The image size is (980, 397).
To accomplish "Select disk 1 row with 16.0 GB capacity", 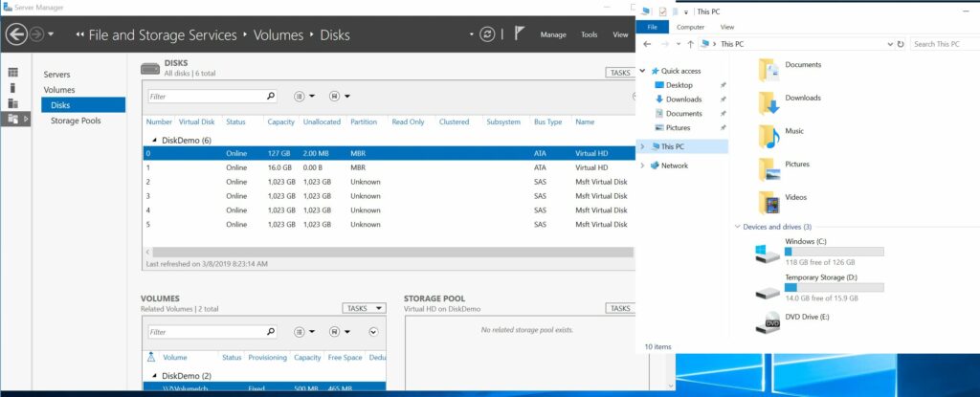I will click(x=389, y=167).
